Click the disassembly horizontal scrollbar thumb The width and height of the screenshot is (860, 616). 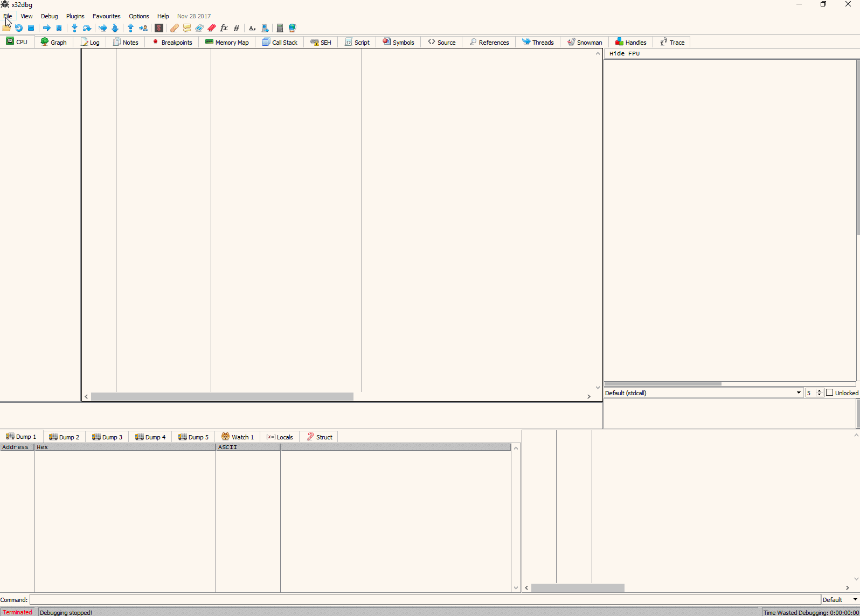pyautogui.click(x=222, y=397)
